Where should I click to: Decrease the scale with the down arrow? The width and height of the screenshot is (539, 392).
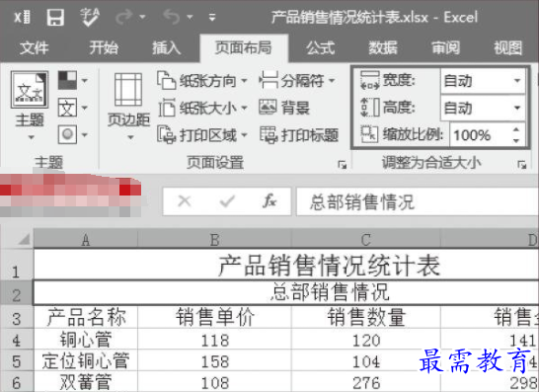coord(516,140)
